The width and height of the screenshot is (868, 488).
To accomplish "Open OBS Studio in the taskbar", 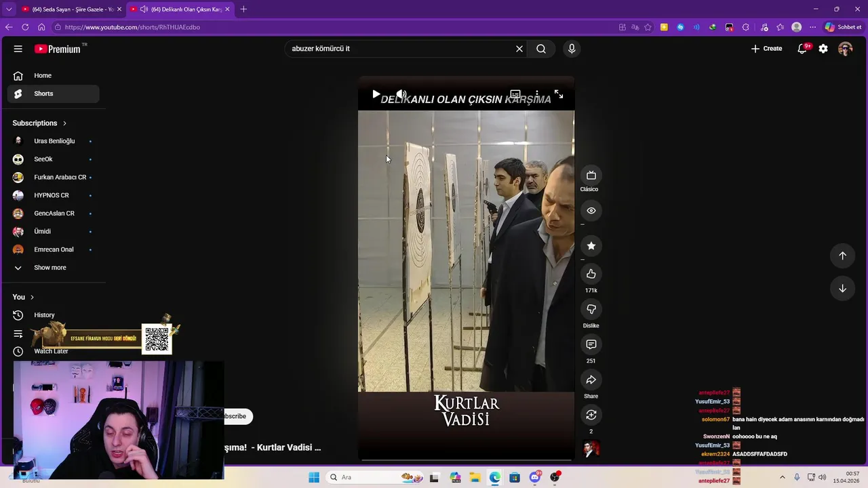I will [x=555, y=477].
